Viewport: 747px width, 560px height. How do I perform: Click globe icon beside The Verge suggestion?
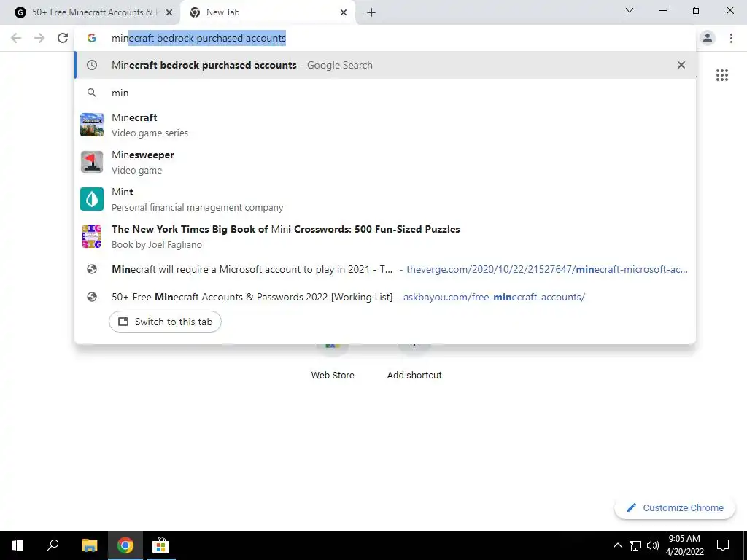point(92,270)
